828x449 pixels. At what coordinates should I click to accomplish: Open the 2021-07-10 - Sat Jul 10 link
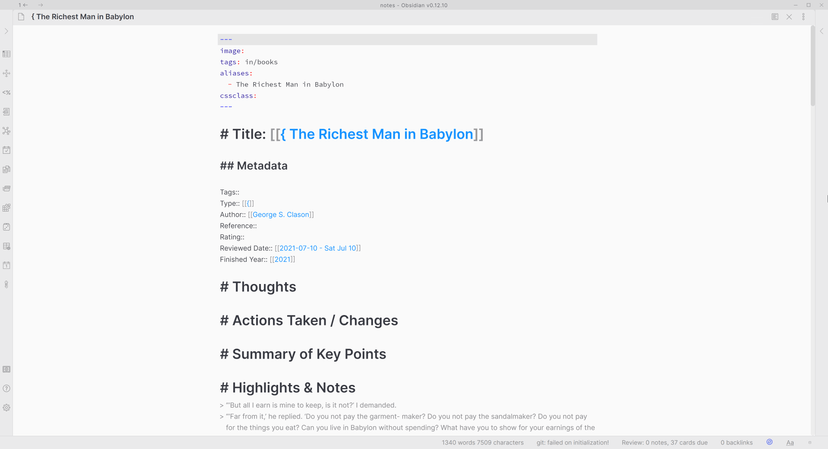(x=318, y=248)
